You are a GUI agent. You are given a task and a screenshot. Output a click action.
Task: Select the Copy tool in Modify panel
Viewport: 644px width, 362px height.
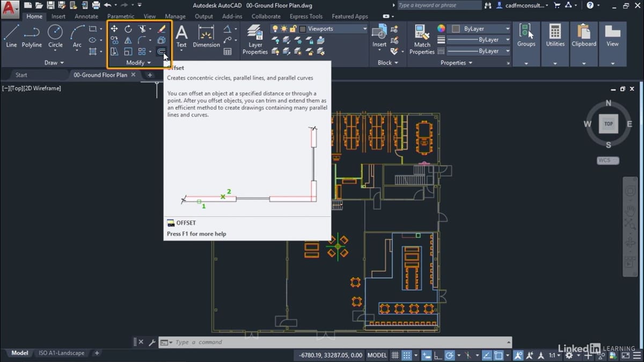(114, 40)
